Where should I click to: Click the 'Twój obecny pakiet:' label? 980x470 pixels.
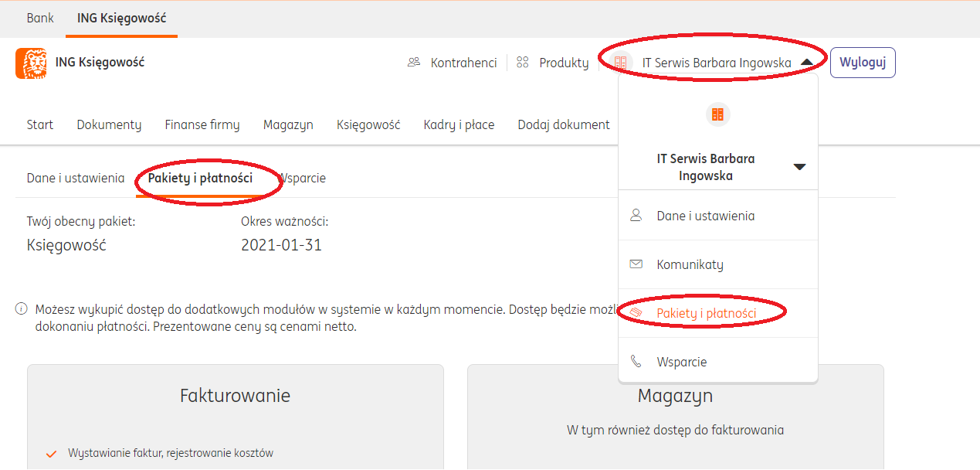pos(81,222)
